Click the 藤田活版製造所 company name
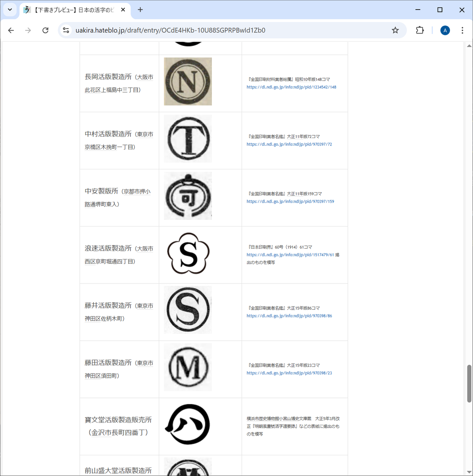This screenshot has height=476, width=473. click(x=108, y=362)
